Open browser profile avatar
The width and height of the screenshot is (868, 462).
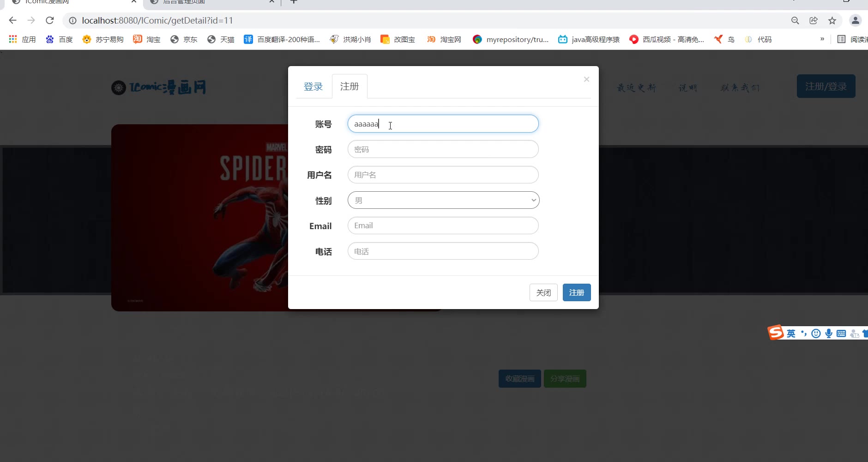pyautogui.click(x=855, y=20)
